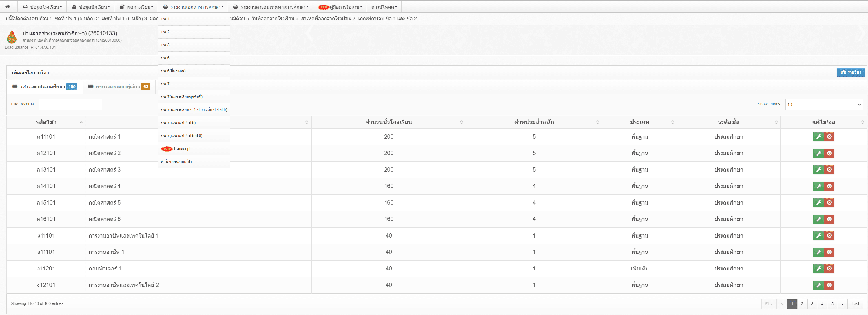Select ปพ.1 from the report menu
The width and height of the screenshot is (868, 315).
pos(194,19)
